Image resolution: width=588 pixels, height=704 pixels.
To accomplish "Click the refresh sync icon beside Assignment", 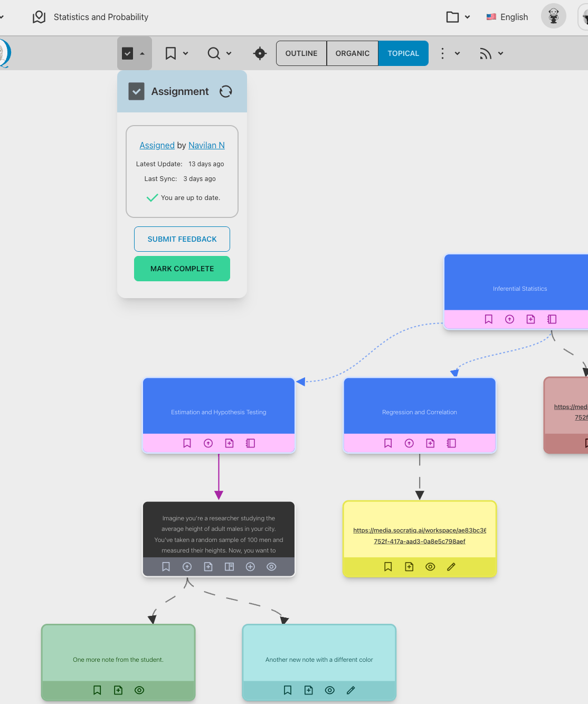I will pos(226,91).
